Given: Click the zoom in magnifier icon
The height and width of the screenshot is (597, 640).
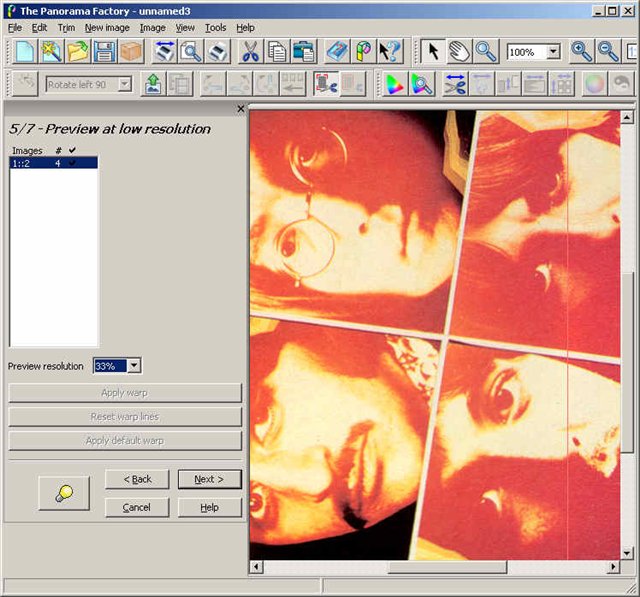Looking at the screenshot, I should click(581, 52).
